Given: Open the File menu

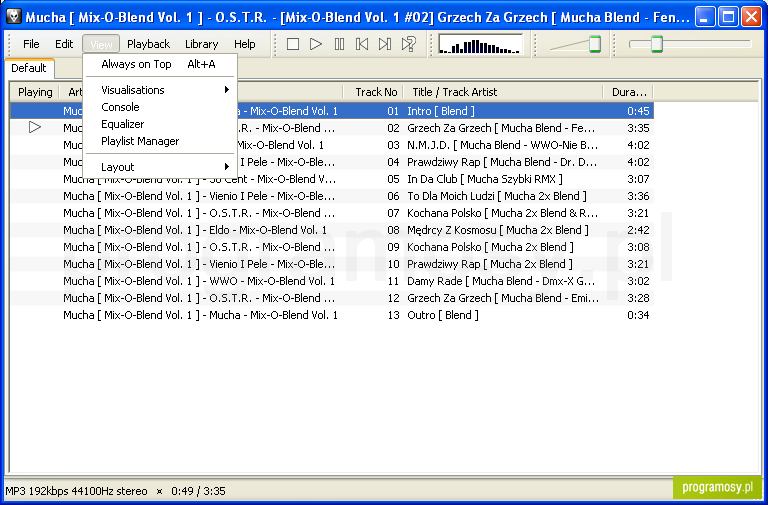Looking at the screenshot, I should [x=31, y=44].
